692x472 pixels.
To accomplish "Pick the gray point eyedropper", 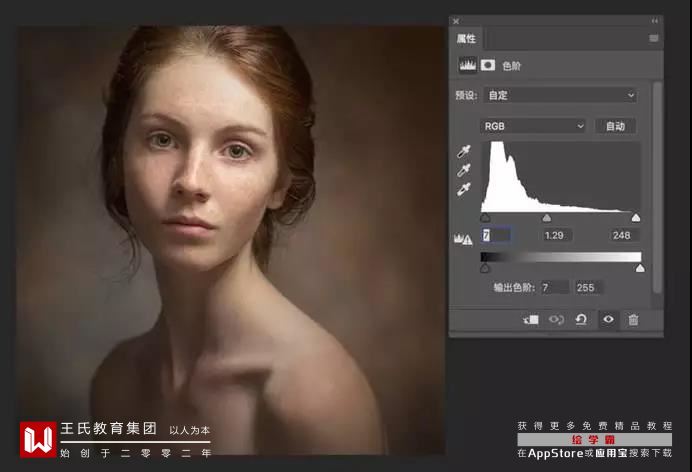I will coord(463,170).
